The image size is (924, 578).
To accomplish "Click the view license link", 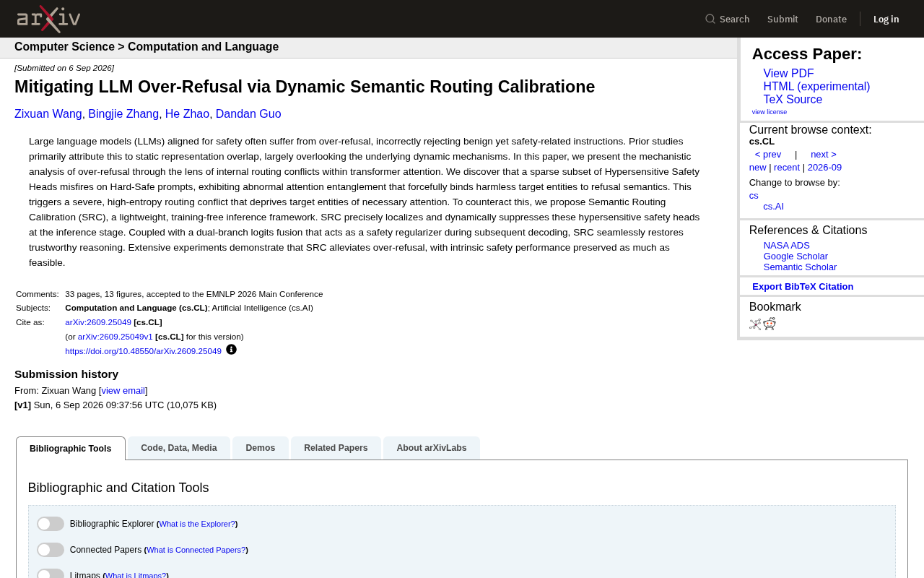I will click(x=770, y=112).
